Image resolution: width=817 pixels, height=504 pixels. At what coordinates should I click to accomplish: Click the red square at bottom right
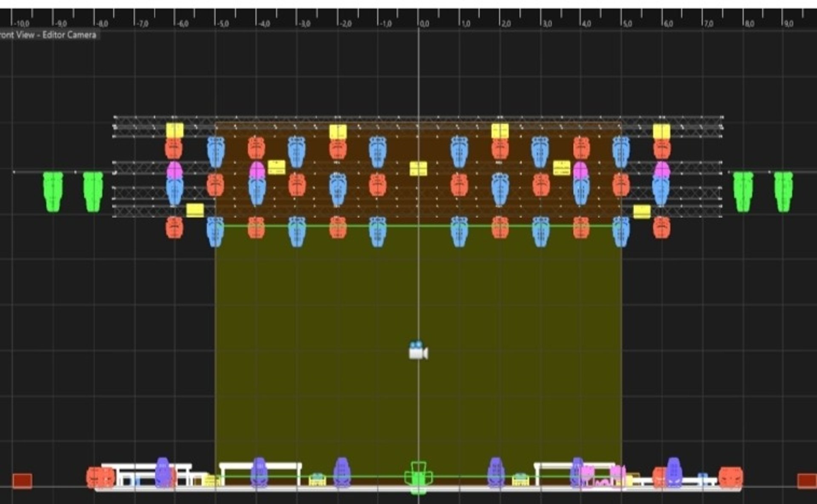pyautogui.click(x=807, y=481)
